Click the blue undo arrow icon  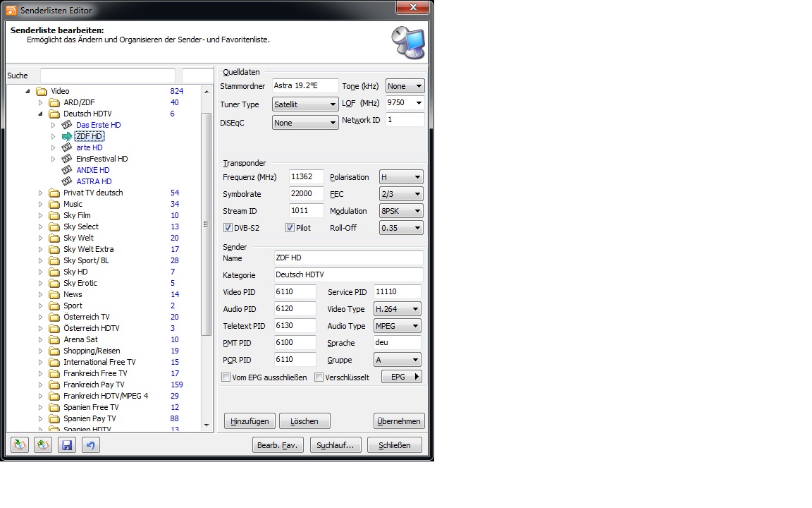90,445
